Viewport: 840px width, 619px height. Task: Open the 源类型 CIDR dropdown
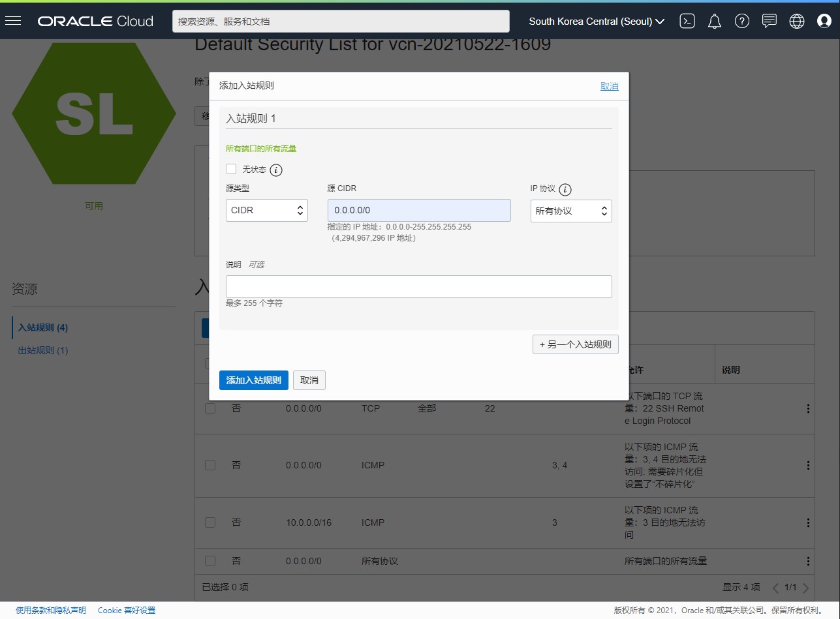267,211
